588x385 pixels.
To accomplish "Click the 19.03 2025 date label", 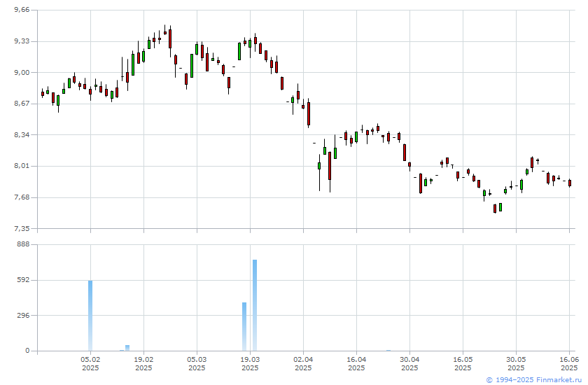I will tap(250, 363).
